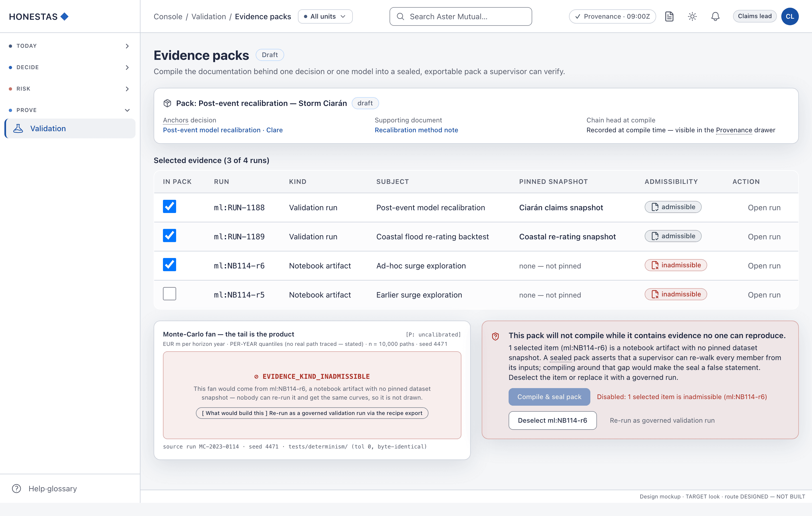Viewport: 812px width, 516px height.
Task: Open run for ml:NB114-r6
Action: [764, 266]
